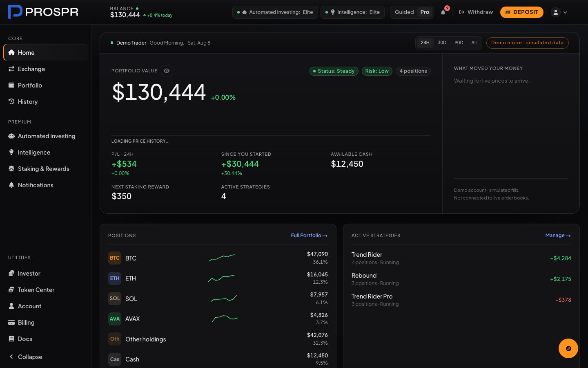Click the $16,045 ETH value

[x=317, y=274]
